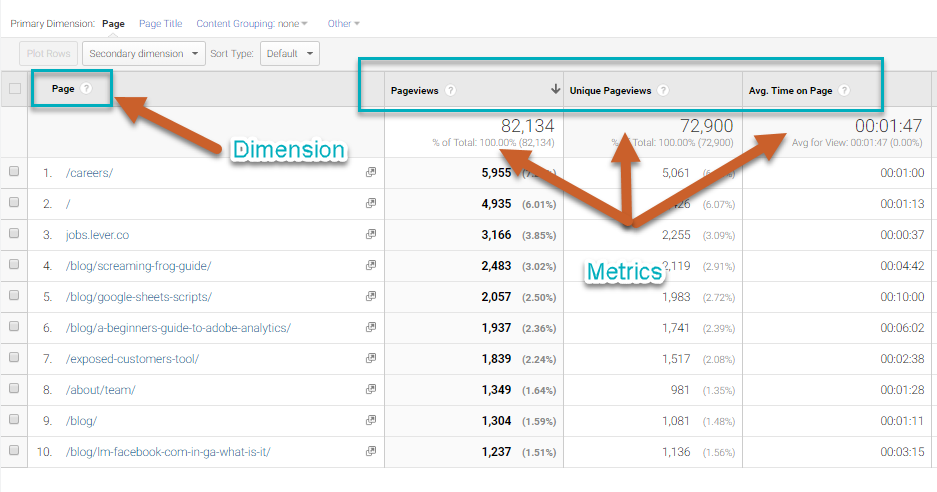This screenshot has height=492, width=937.
Task: Open /careers/ page in new window icon
Action: click(371, 172)
